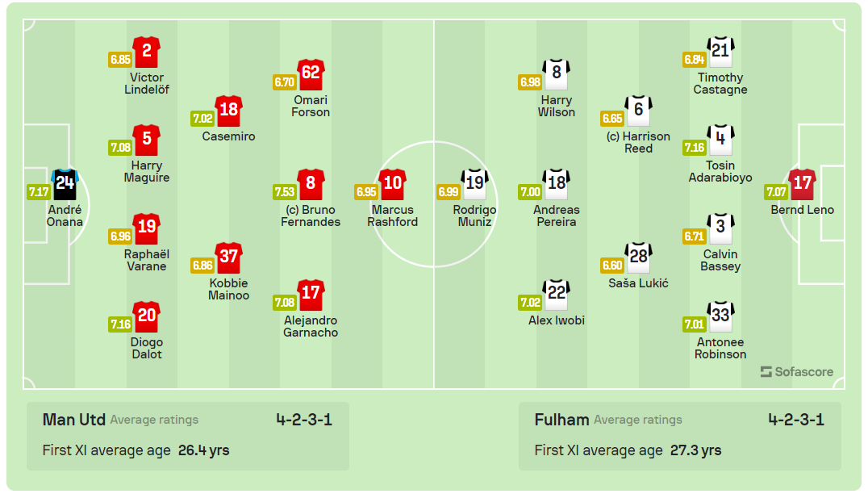Click the Sofascore logo watermark
868x498 pixels.
pyautogui.click(x=796, y=372)
